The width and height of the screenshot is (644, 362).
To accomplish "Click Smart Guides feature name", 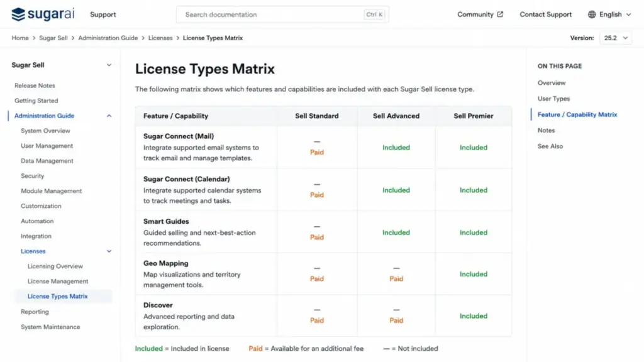I will [166, 221].
